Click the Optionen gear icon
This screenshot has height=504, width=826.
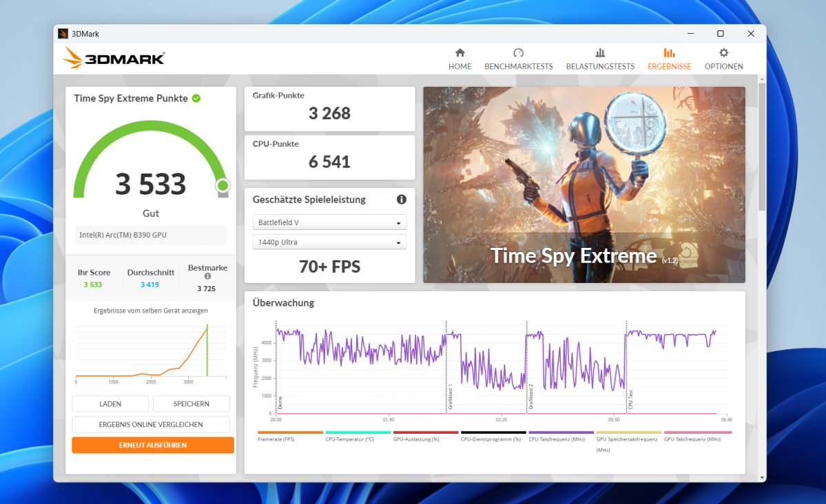(724, 52)
